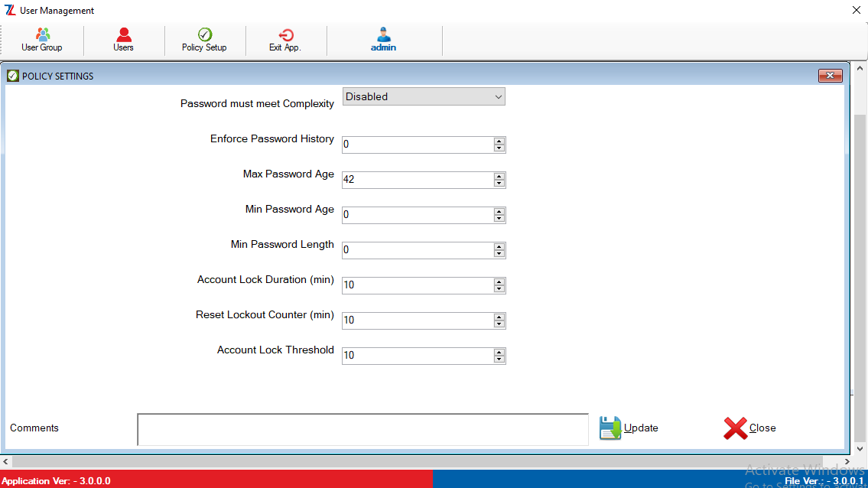Click the Min Password Age field
The height and width of the screenshot is (488, 868).
[x=417, y=215]
